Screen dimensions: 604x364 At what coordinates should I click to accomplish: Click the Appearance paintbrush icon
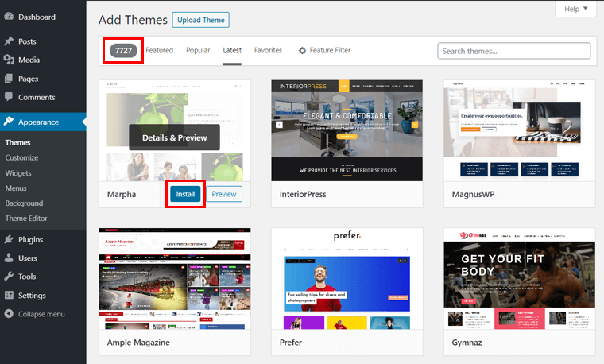9,122
